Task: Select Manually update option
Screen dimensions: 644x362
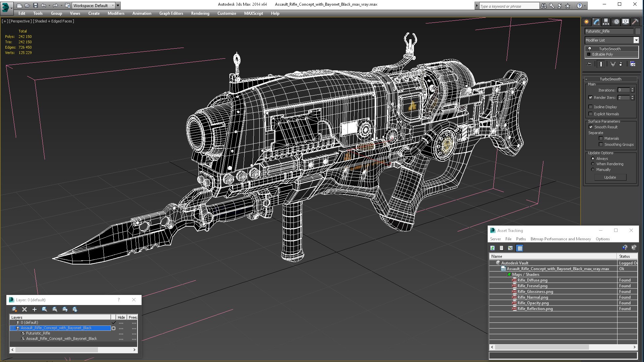Action: point(593,170)
